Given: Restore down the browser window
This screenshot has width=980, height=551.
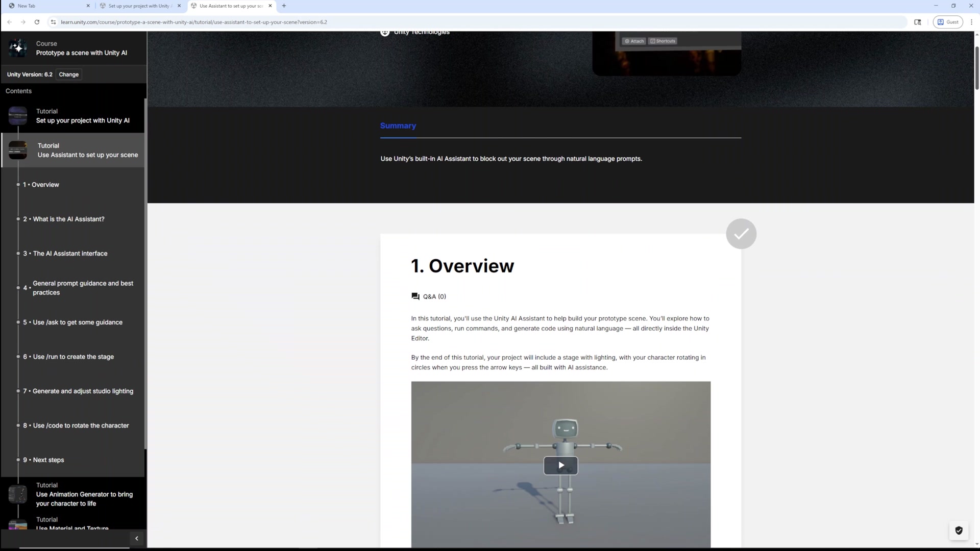Looking at the screenshot, I should tap(953, 6).
